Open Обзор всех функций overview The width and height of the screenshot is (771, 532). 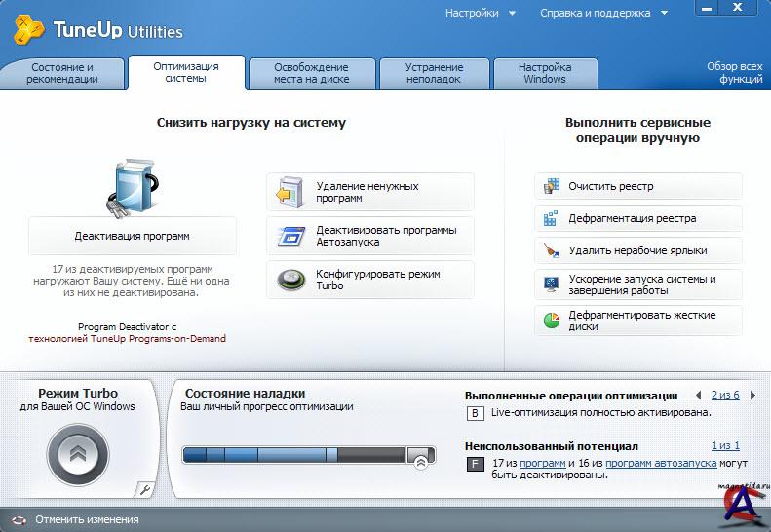pyautogui.click(x=734, y=73)
